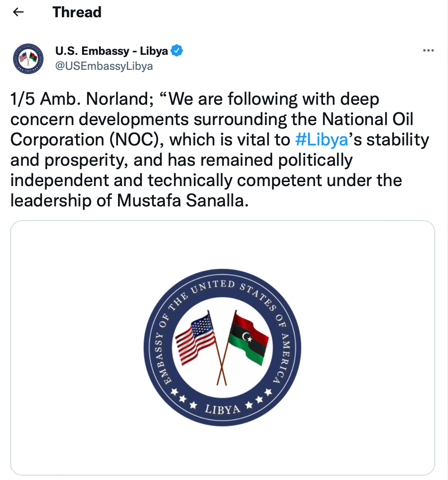Click the right stars on the seal
448x480 pixels.
(x=262, y=398)
